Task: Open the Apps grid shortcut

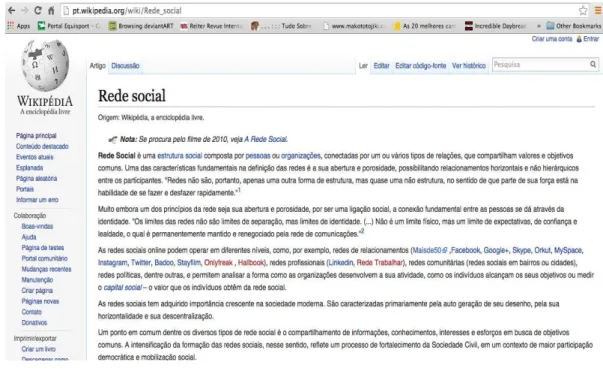Action: (x=18, y=26)
